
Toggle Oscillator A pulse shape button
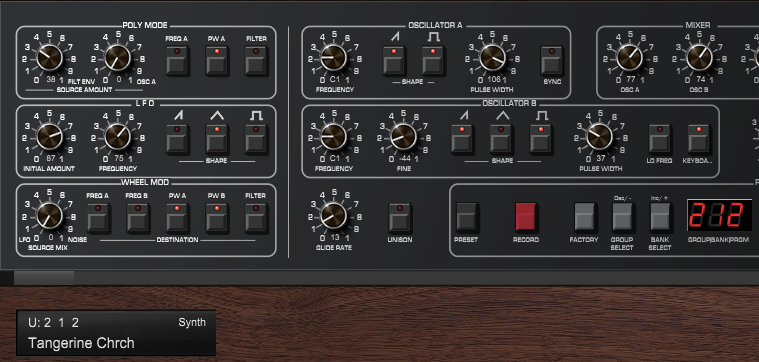pos(433,60)
